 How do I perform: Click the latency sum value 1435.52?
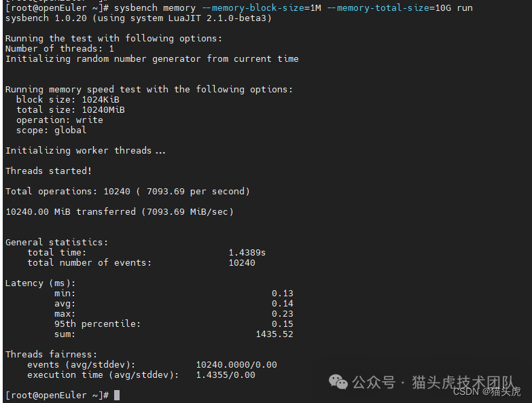click(x=274, y=334)
